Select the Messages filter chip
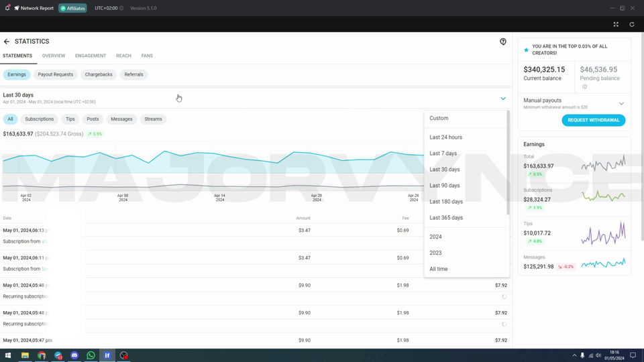Viewport: 644px width, 362px height. click(121, 119)
